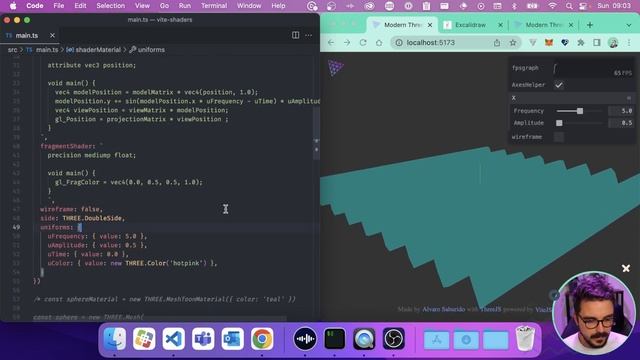Image resolution: width=640 pixels, height=360 pixels.
Task: Select the first Modern Three browser tab
Action: tap(402, 25)
